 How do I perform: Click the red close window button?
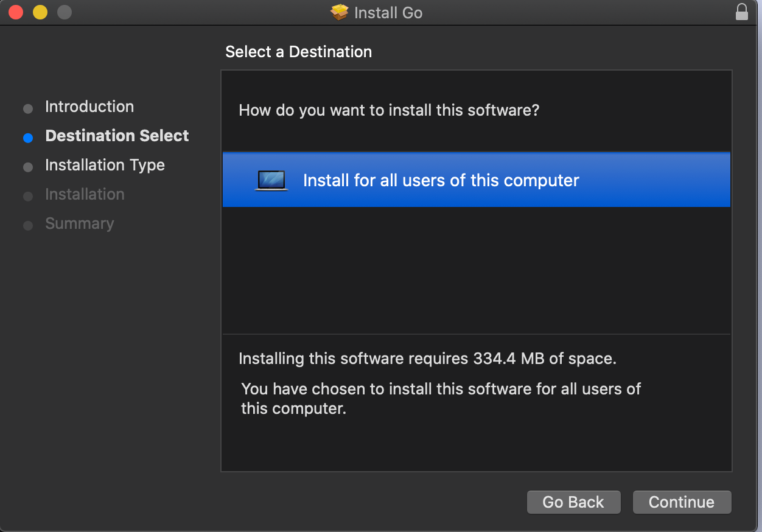(x=16, y=12)
